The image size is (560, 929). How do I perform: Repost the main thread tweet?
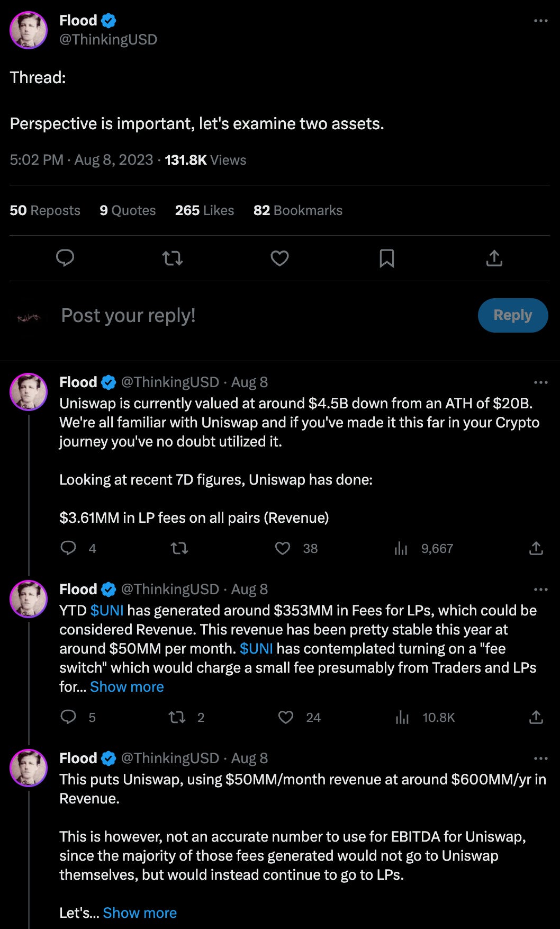click(x=173, y=258)
